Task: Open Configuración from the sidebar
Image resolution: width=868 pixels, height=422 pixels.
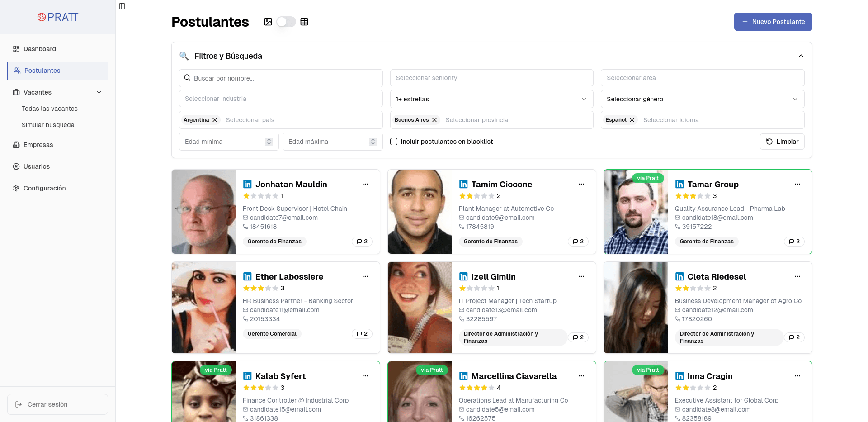Action: (x=44, y=188)
